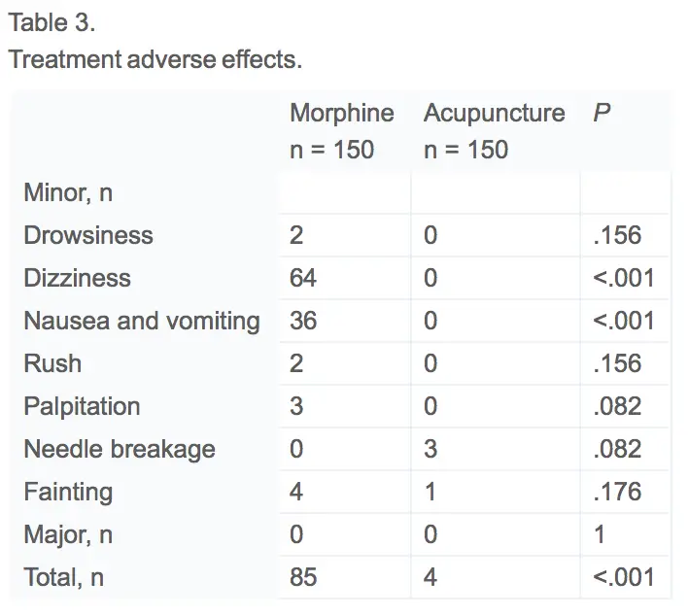Click the Minor, n row label
The width and height of the screenshot is (689, 616).
click(x=68, y=192)
